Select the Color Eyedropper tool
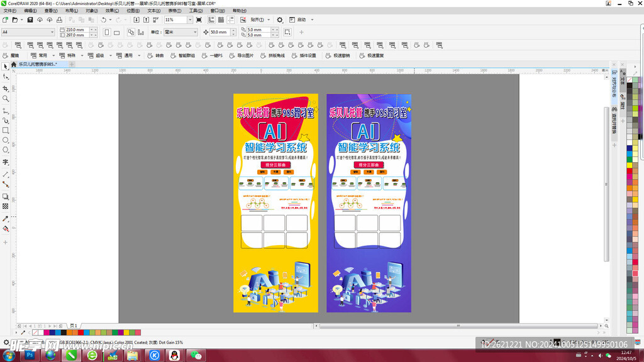 click(5, 219)
